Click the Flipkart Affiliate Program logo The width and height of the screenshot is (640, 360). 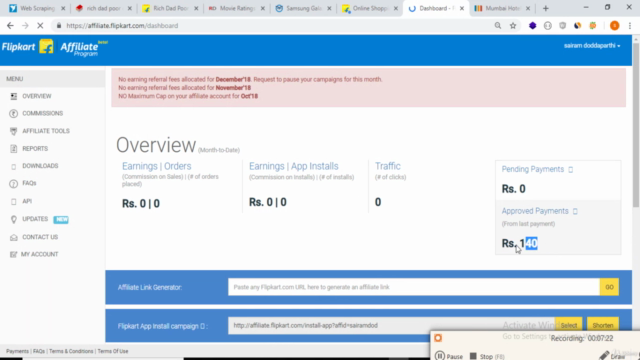tap(54, 48)
